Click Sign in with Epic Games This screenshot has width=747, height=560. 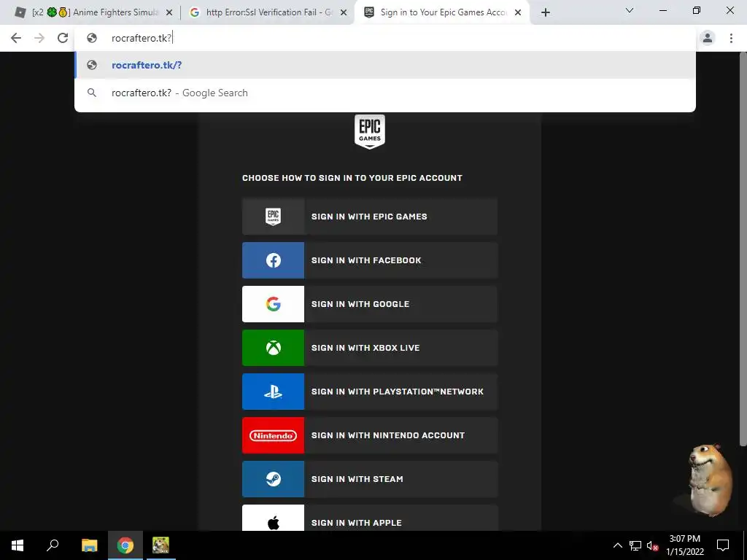[370, 217]
